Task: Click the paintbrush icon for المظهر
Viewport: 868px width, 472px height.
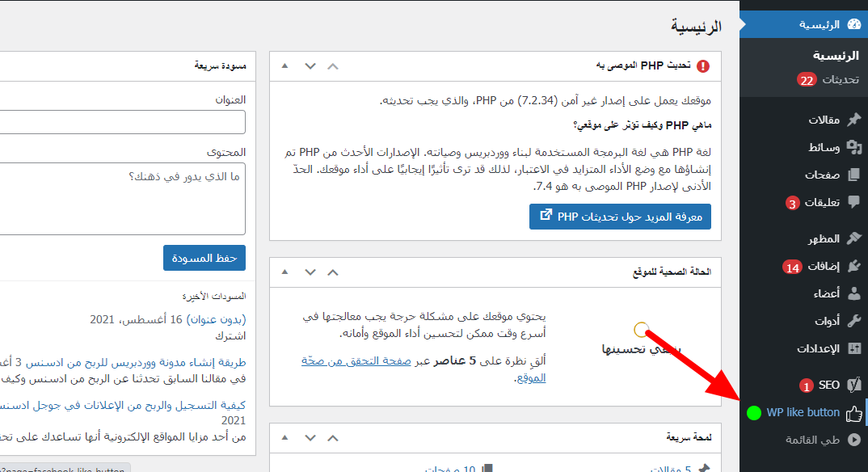Action: pos(854,238)
